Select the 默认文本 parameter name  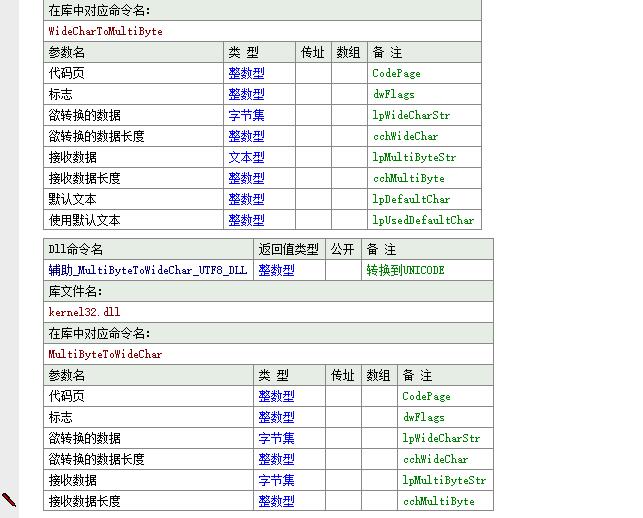73,199
